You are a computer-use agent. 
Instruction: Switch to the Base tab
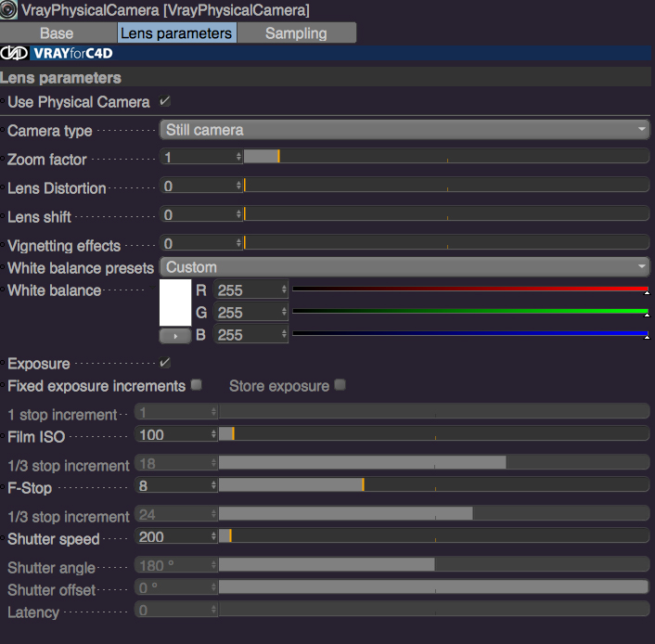58,33
